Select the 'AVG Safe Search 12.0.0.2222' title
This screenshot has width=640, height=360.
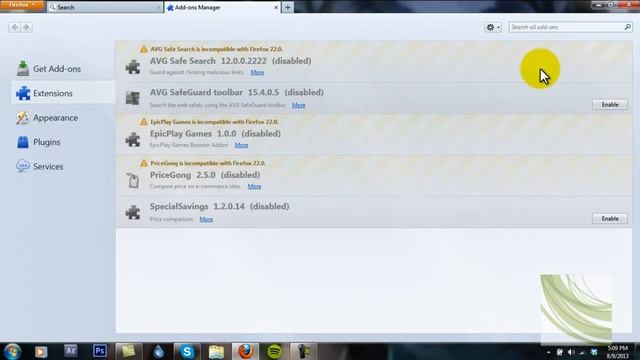tap(208, 61)
